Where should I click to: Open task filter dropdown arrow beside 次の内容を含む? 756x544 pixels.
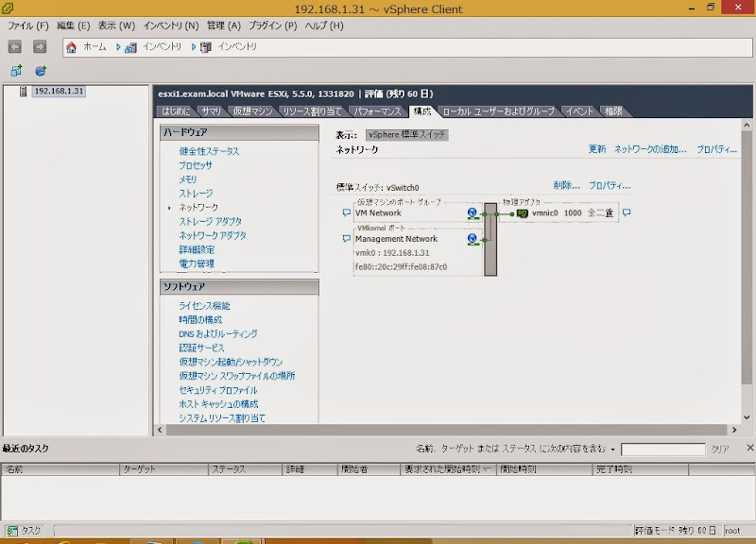pos(612,450)
